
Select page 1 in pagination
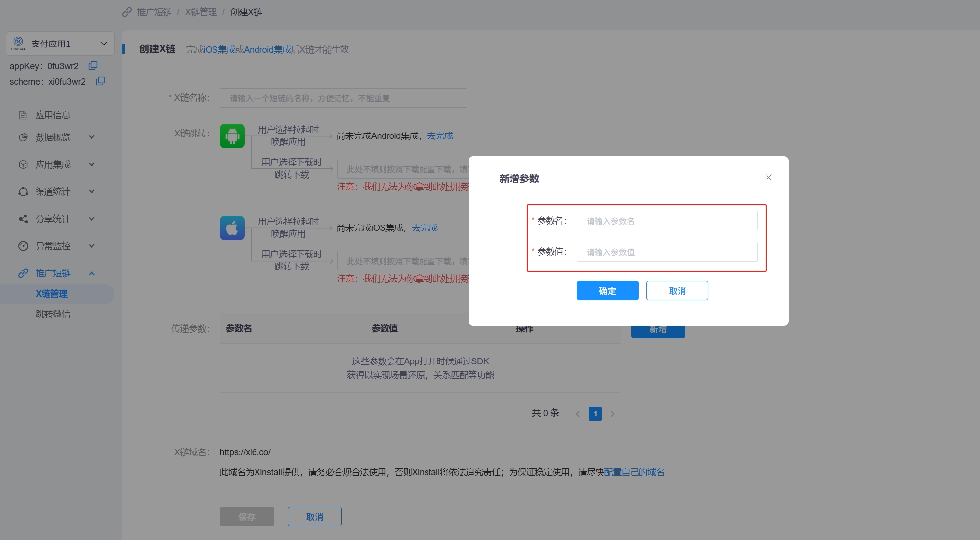point(595,414)
